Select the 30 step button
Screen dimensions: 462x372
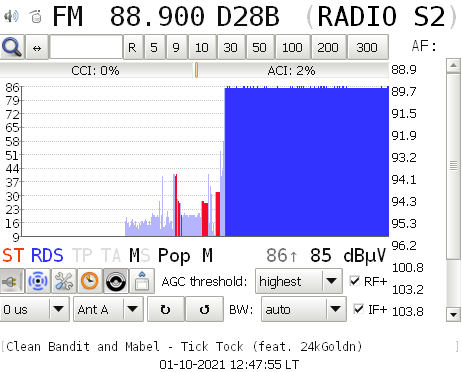231,47
